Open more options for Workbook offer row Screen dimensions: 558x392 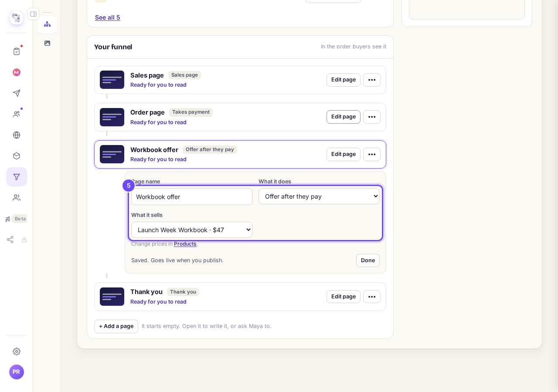372,154
